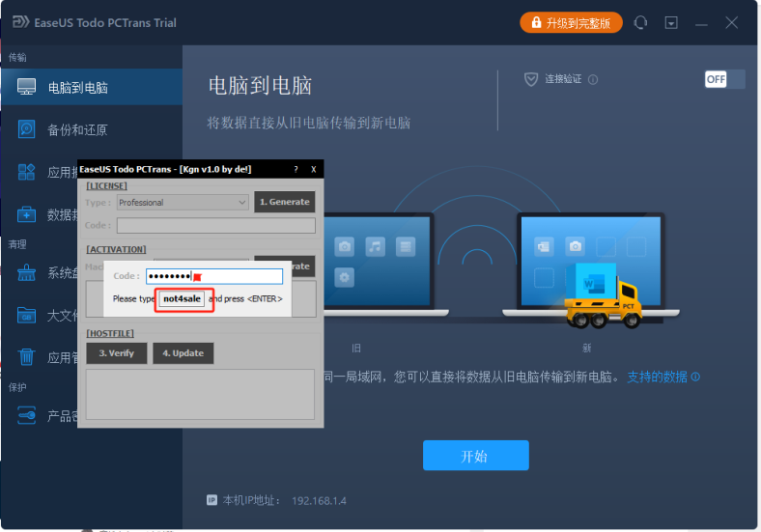Click the support headset icon in title bar

(640, 22)
